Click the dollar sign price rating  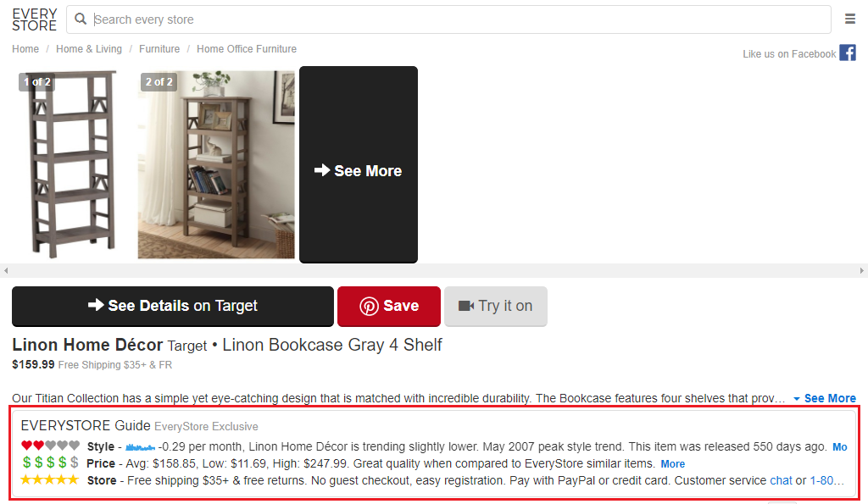coord(50,462)
